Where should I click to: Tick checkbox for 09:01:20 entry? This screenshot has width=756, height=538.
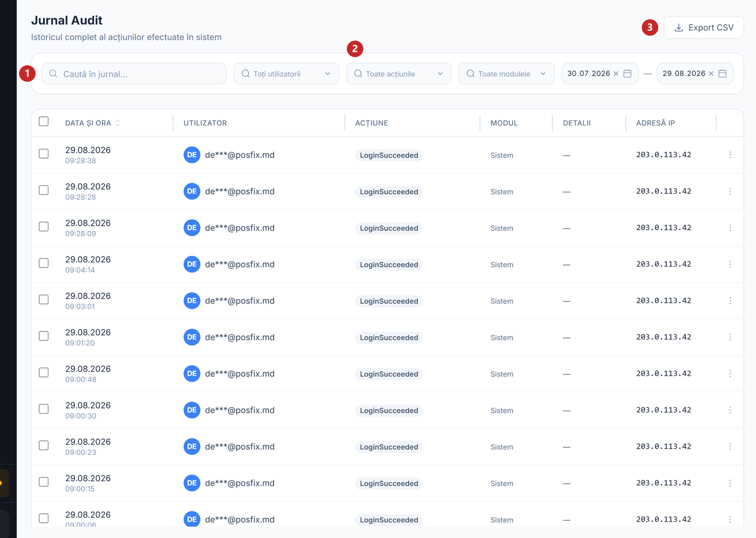[44, 336]
